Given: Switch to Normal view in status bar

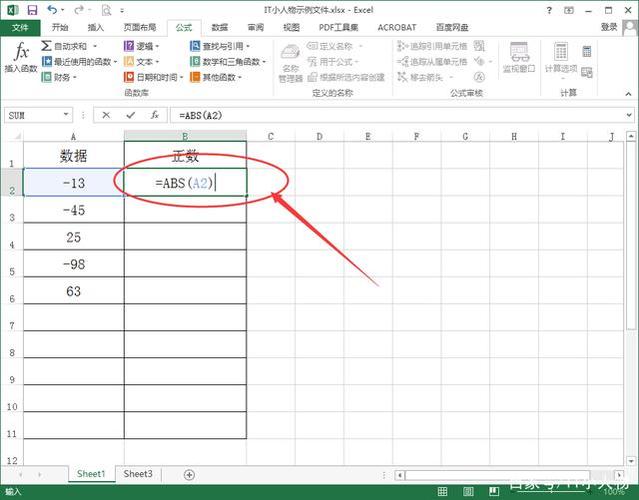Looking at the screenshot, I should pyautogui.click(x=443, y=491).
